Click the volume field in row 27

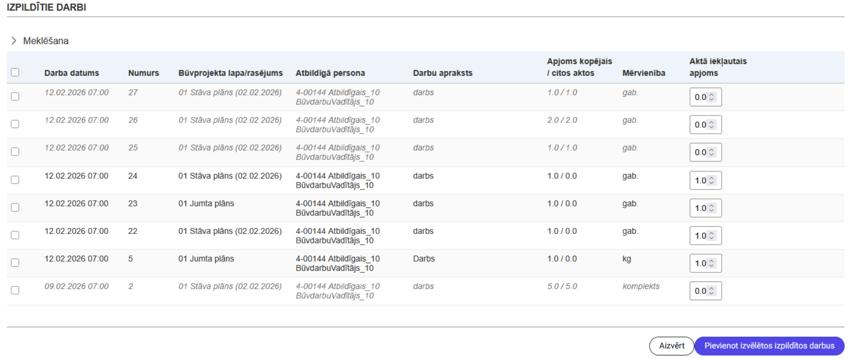tap(706, 97)
